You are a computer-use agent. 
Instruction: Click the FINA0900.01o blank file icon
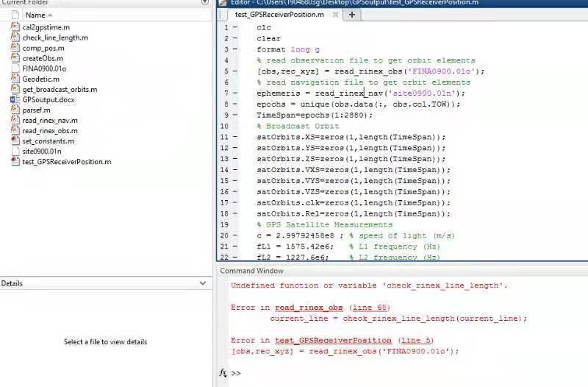15,68
